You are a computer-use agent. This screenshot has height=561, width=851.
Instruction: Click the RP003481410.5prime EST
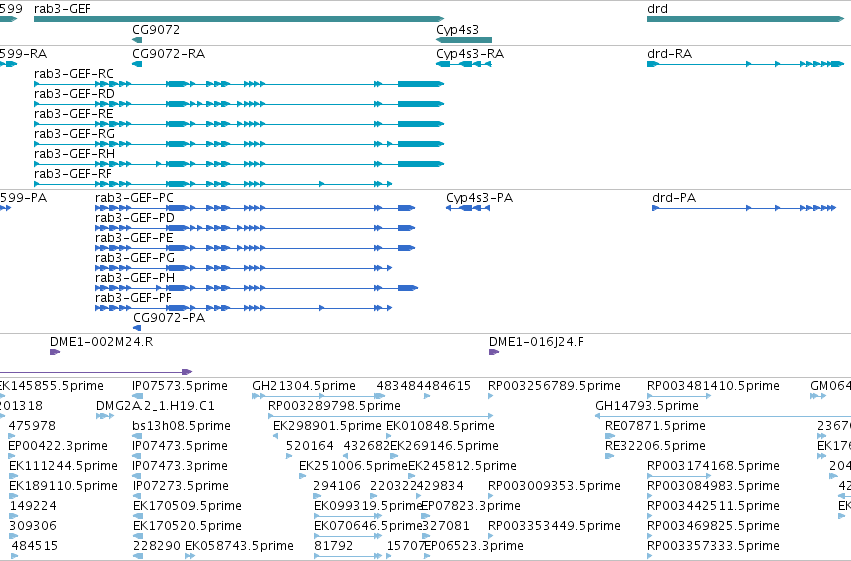pyautogui.click(x=713, y=386)
